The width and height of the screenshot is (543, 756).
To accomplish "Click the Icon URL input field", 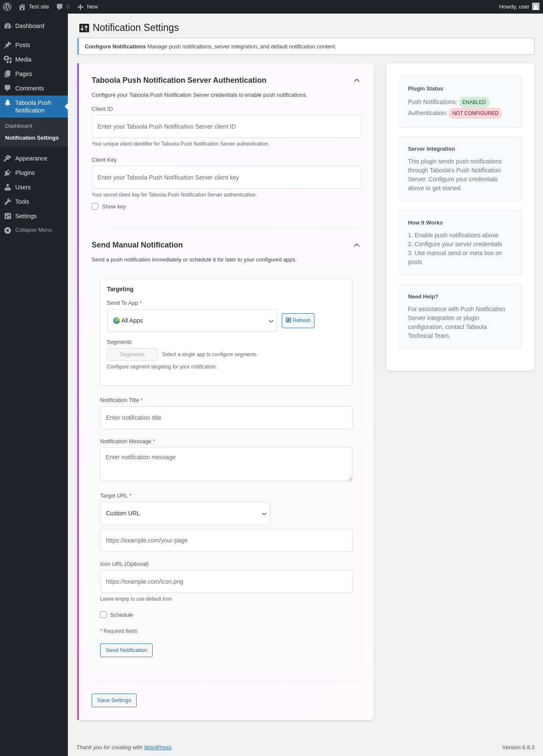I will (x=227, y=582).
